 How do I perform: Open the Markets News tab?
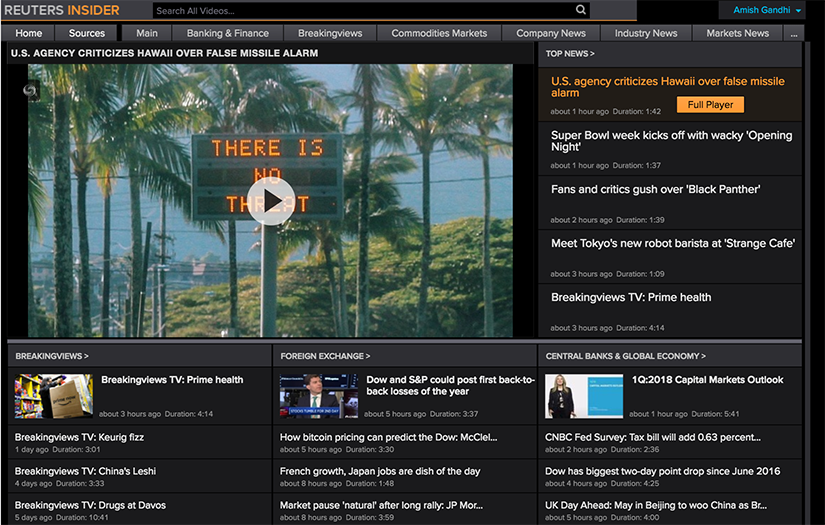(737, 33)
